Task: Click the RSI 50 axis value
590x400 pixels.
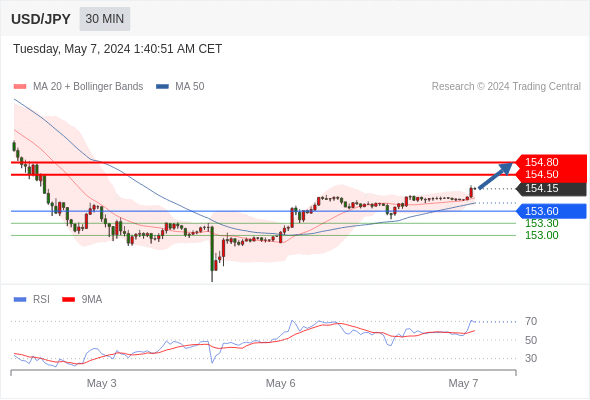Action: [x=531, y=340]
